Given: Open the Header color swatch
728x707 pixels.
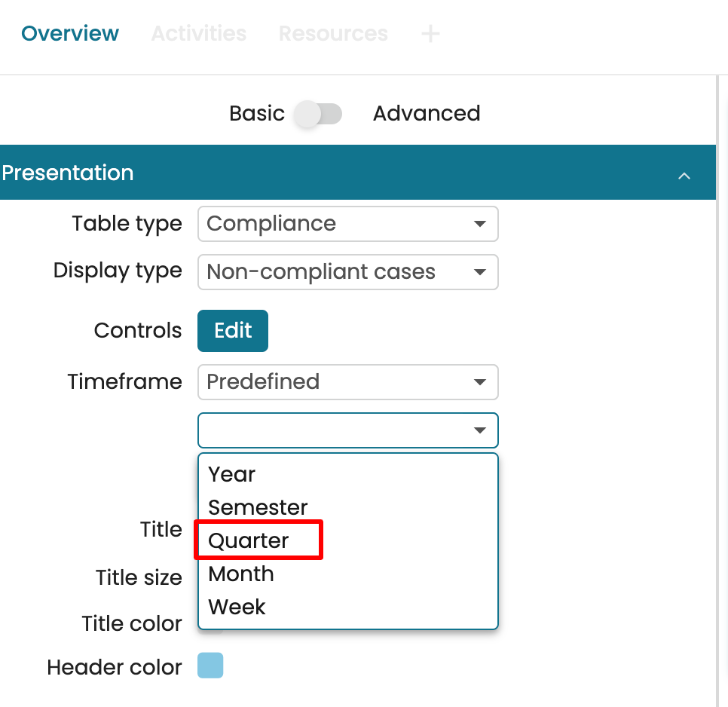Looking at the screenshot, I should coord(210,666).
